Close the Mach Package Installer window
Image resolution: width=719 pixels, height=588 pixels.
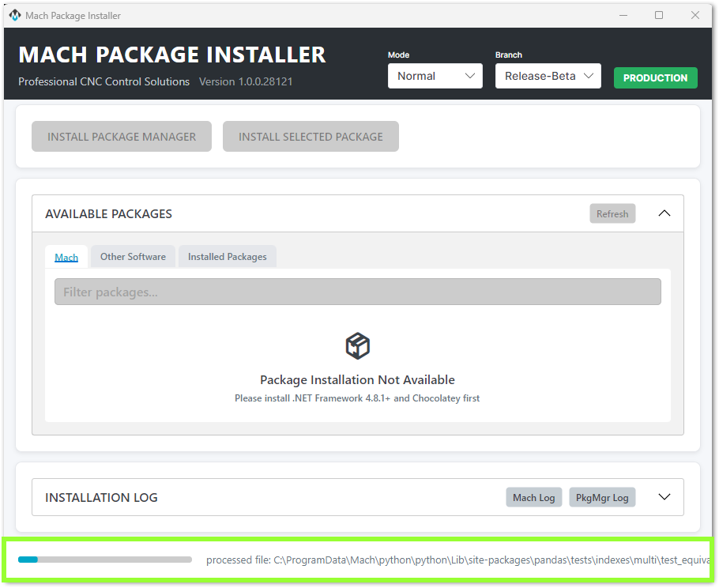click(x=695, y=15)
